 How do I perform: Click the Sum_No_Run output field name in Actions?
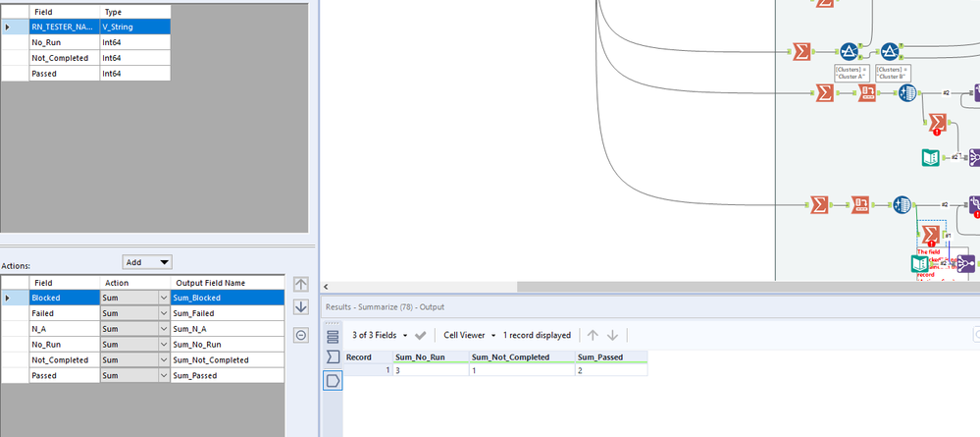click(228, 345)
